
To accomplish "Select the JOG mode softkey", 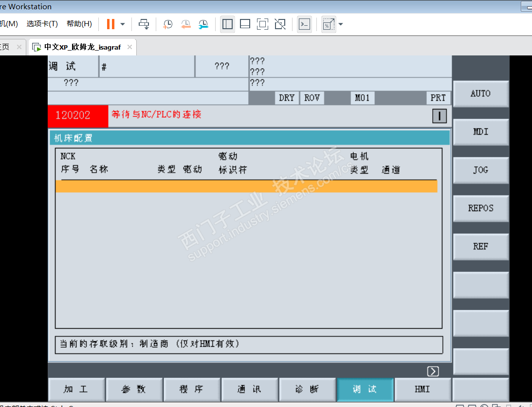I will pos(481,170).
